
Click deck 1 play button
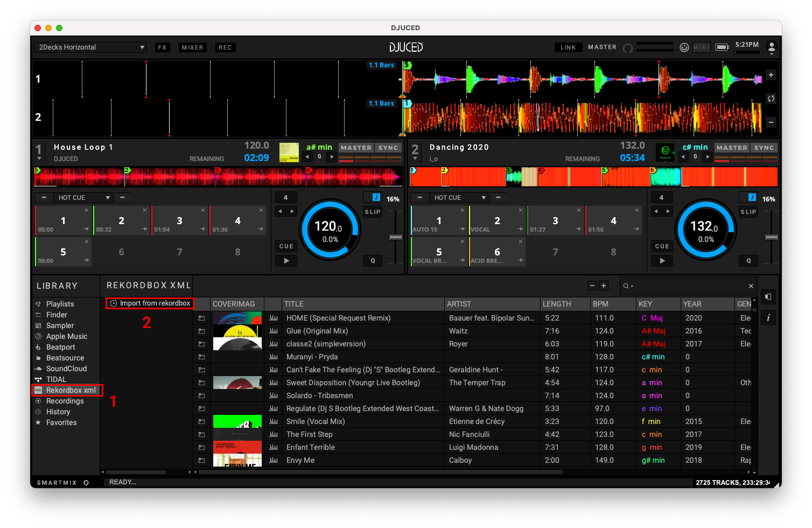286,261
